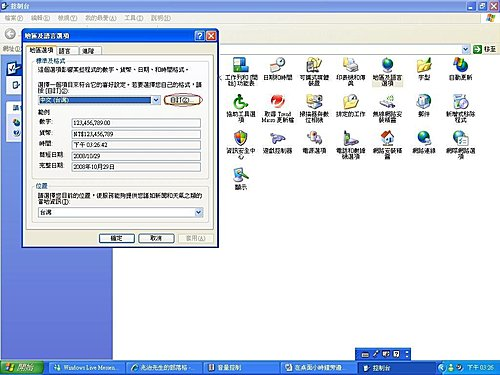This screenshot has height=375, width=500.
Task: Open Printers and Faxes (印表機和傳真) icon
Action: [x=350, y=71]
